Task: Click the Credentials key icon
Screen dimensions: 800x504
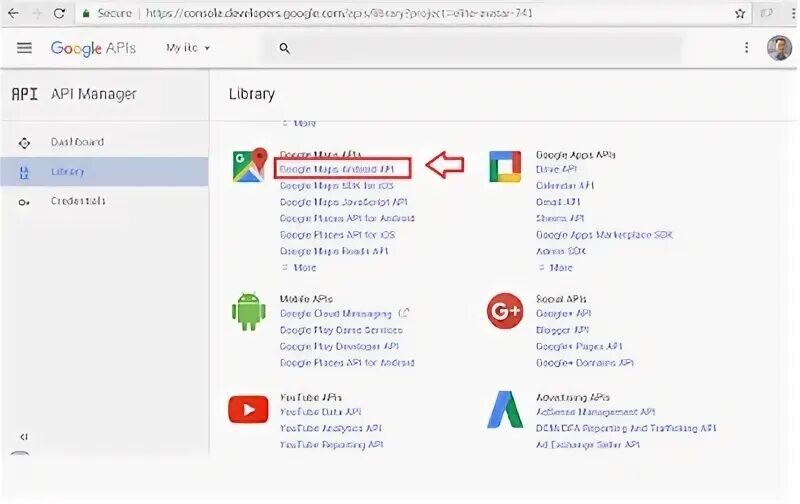Action: (24, 203)
